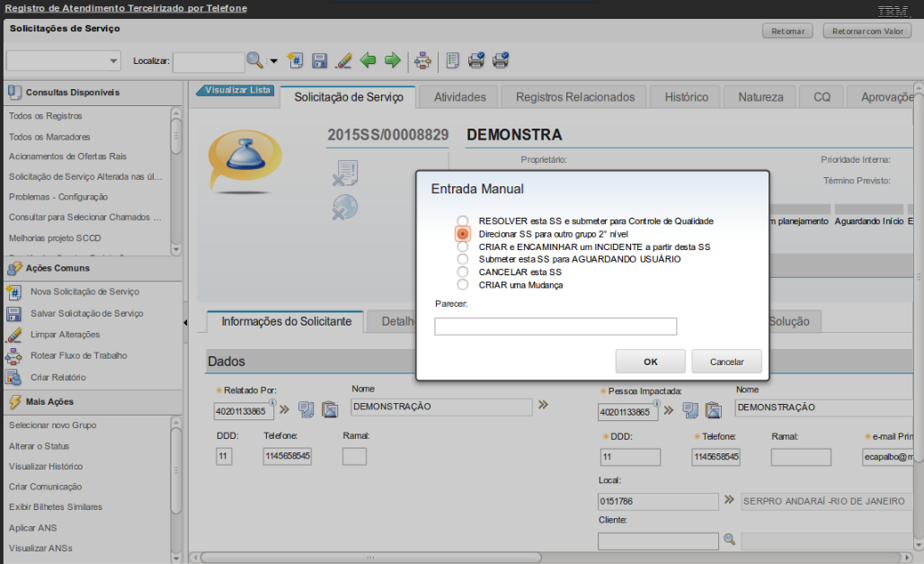Open the Histórico tab
The image size is (924, 564).
(x=686, y=97)
